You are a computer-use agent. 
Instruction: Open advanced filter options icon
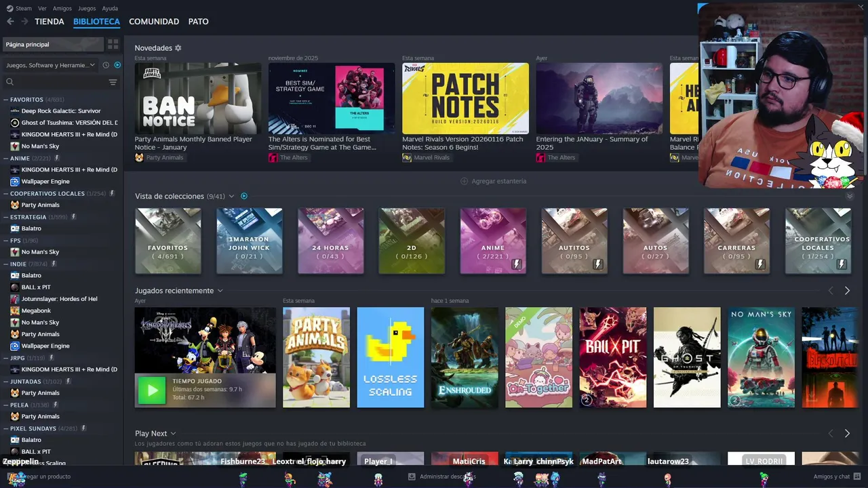pyautogui.click(x=113, y=82)
